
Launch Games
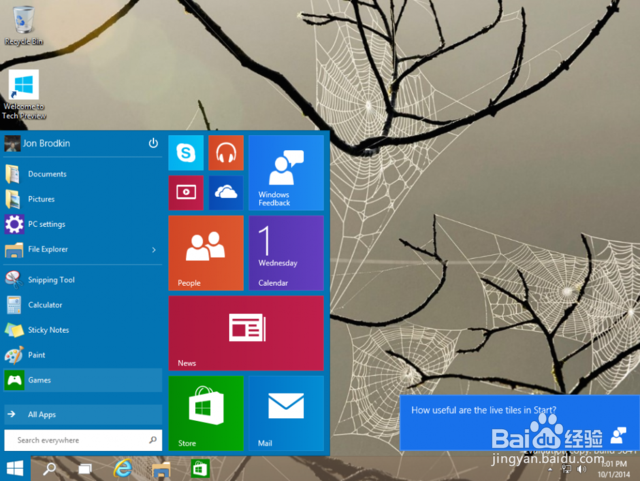(83, 380)
